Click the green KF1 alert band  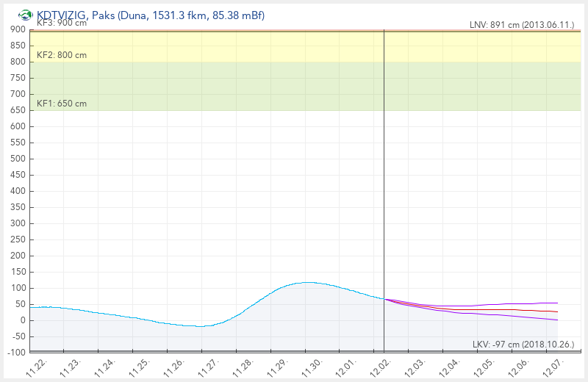click(220, 86)
